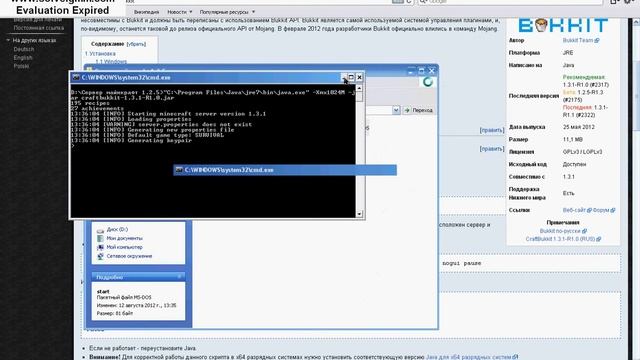This screenshot has height=360, width=640.
Task: Minimize the cmd.exe console window
Action: [344, 77]
